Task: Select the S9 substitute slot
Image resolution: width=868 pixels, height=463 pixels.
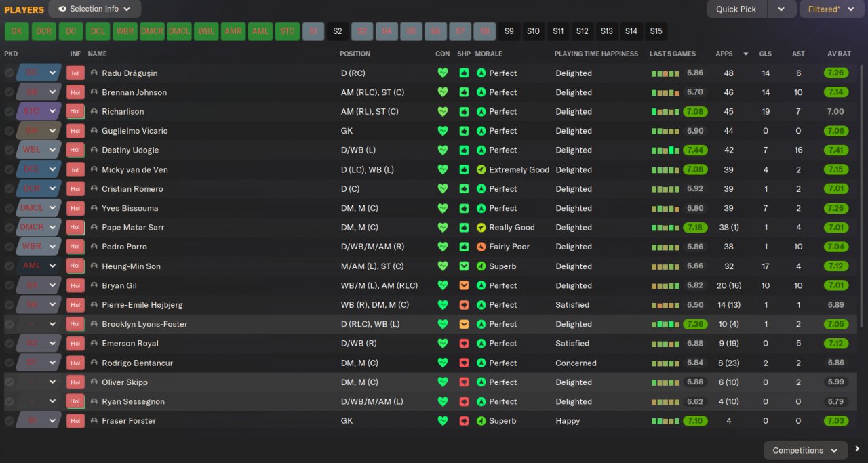Action: 509,31
